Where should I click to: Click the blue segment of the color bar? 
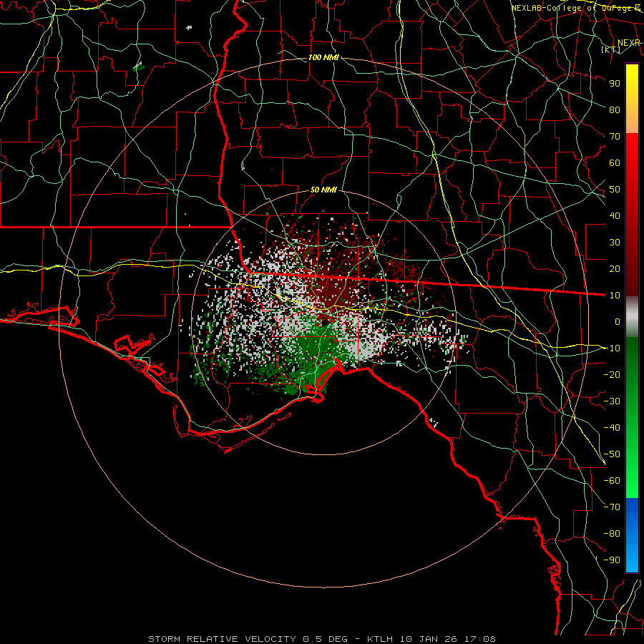click(632, 535)
